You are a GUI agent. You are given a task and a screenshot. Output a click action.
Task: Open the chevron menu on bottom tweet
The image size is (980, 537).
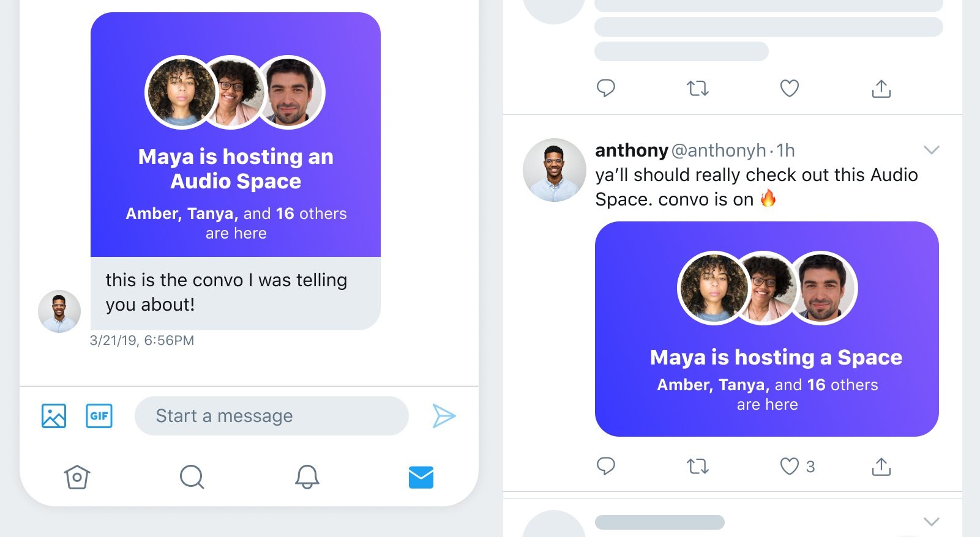(x=931, y=522)
